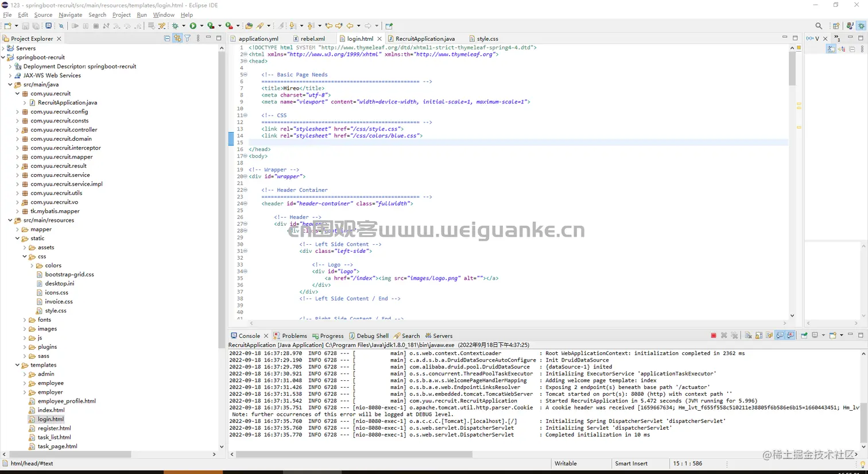Collapse the springboot-recruit project node
This screenshot has height=474, width=868.
(3, 57)
